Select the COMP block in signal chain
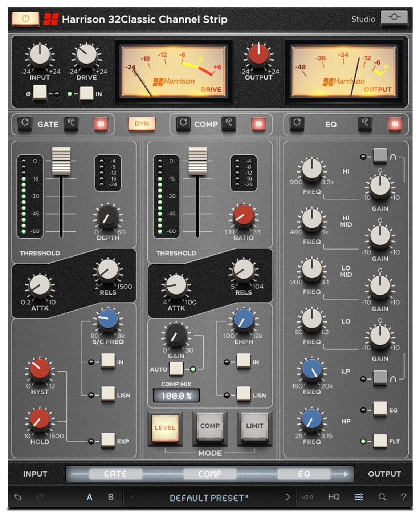Viewport: 420px width, 515px height. point(209,474)
